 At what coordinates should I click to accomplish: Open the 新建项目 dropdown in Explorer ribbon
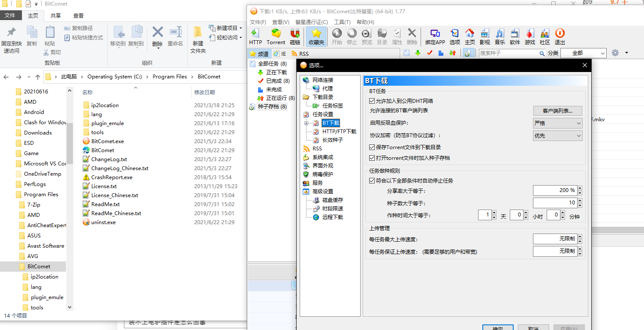[x=226, y=28]
